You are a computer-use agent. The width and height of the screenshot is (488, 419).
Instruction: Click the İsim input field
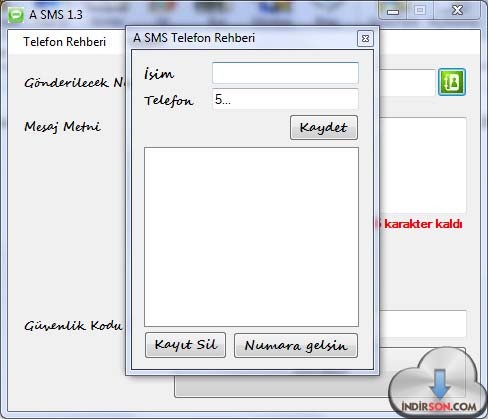pos(285,73)
